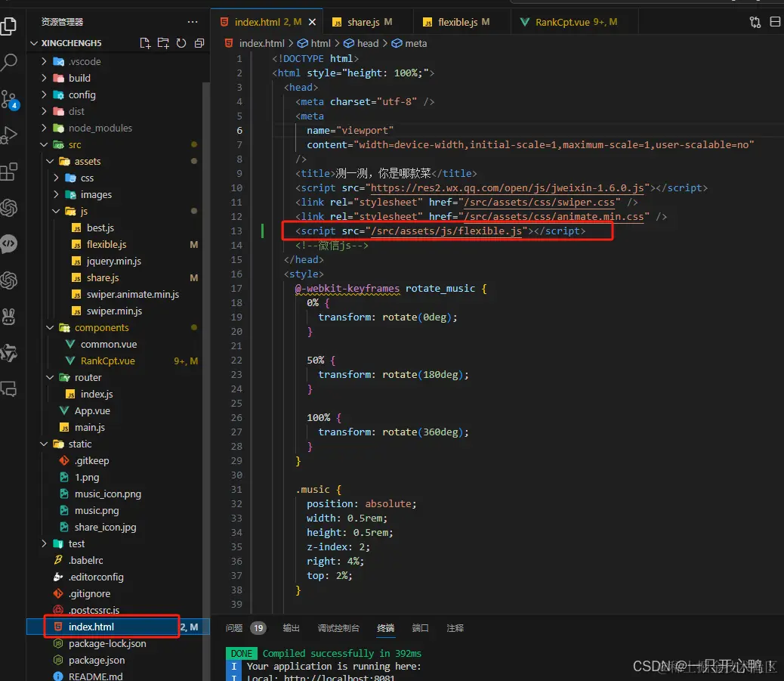Screen dimensions: 784x681
Task: Open common.vue in explorer
Action: pos(118,344)
